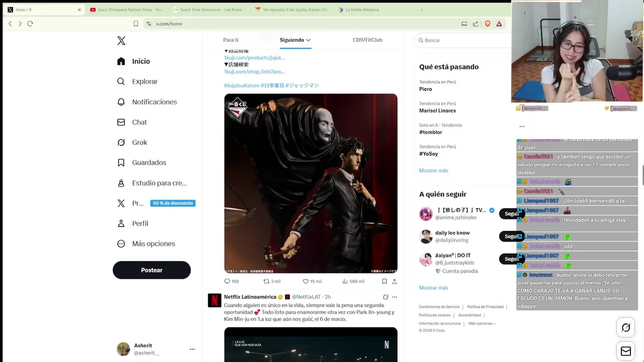
Task: Open #JujutsuKaisen hashtag
Action: click(242, 85)
